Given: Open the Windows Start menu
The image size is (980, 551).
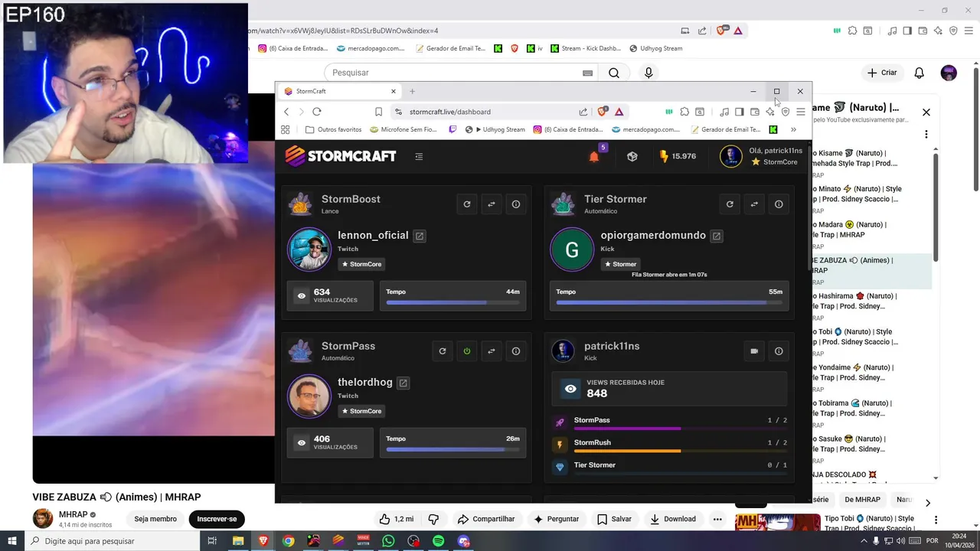Looking at the screenshot, I should [x=12, y=541].
